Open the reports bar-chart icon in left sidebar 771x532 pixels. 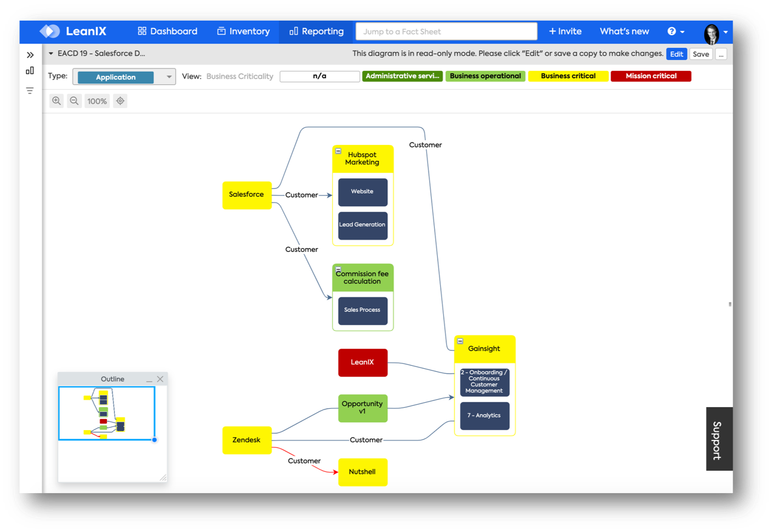pyautogui.click(x=29, y=71)
